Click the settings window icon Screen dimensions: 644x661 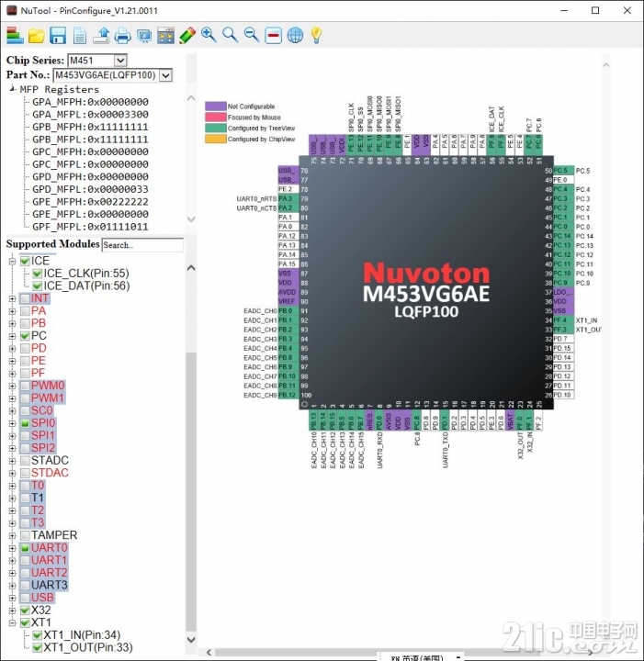coord(165,36)
